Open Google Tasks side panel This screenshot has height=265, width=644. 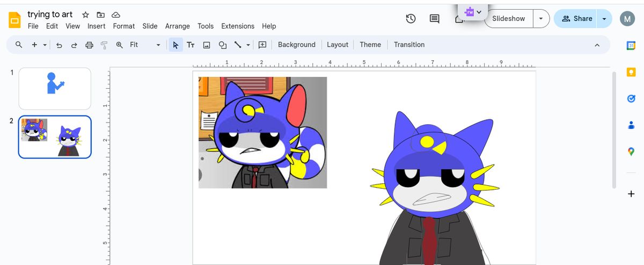tap(631, 98)
